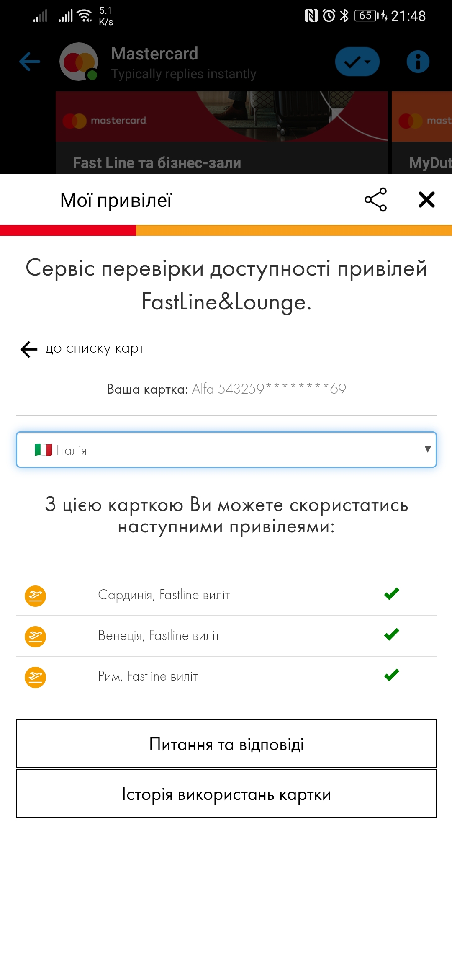This screenshot has width=452, height=980.
Task: Close the Мої привілеї panel
Action: pyautogui.click(x=426, y=200)
